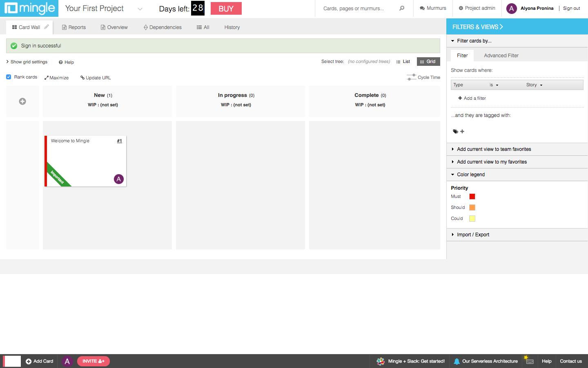Click the white square in the bottom bar

coord(12,361)
